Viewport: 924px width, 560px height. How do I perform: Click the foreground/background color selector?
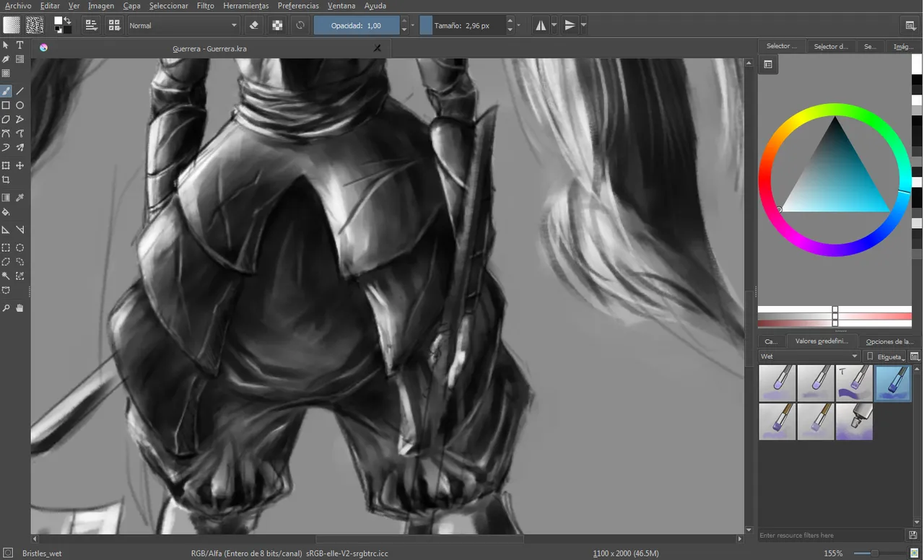click(63, 25)
